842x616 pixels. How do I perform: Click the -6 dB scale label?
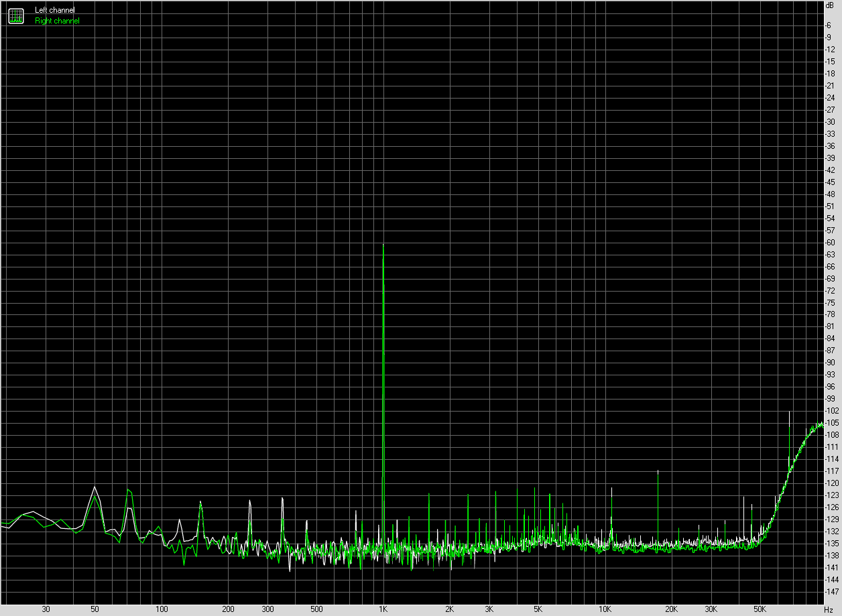pyautogui.click(x=829, y=25)
